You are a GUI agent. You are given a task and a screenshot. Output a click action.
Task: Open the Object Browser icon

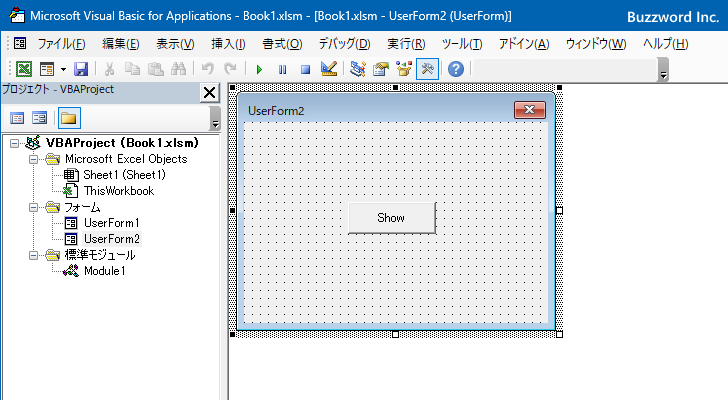click(404, 69)
